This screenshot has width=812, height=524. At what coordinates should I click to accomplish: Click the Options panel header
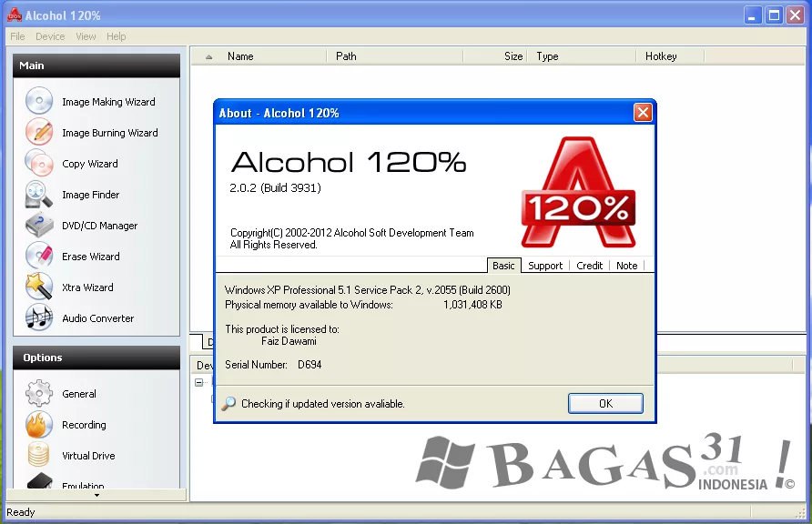(x=96, y=358)
